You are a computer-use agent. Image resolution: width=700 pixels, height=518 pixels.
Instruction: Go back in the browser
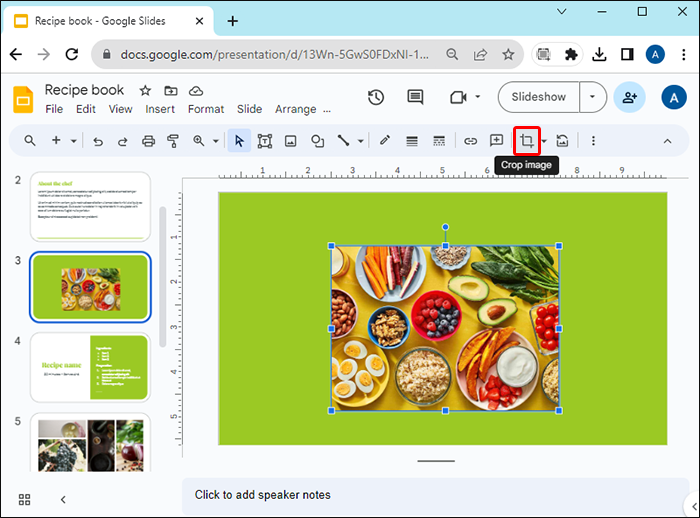[x=16, y=54]
